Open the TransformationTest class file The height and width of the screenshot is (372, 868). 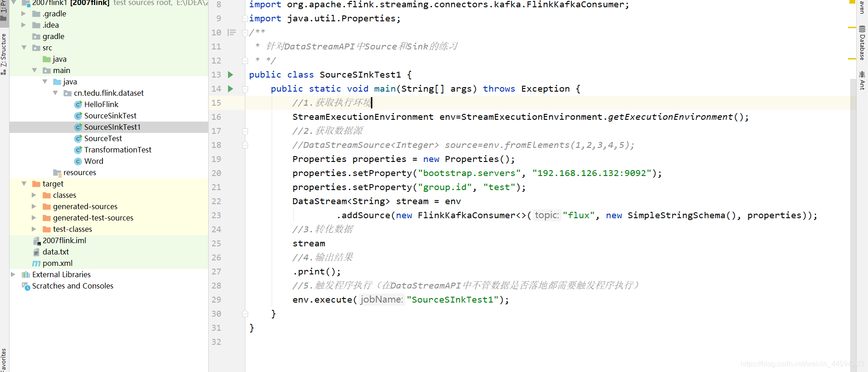pyautogui.click(x=118, y=150)
